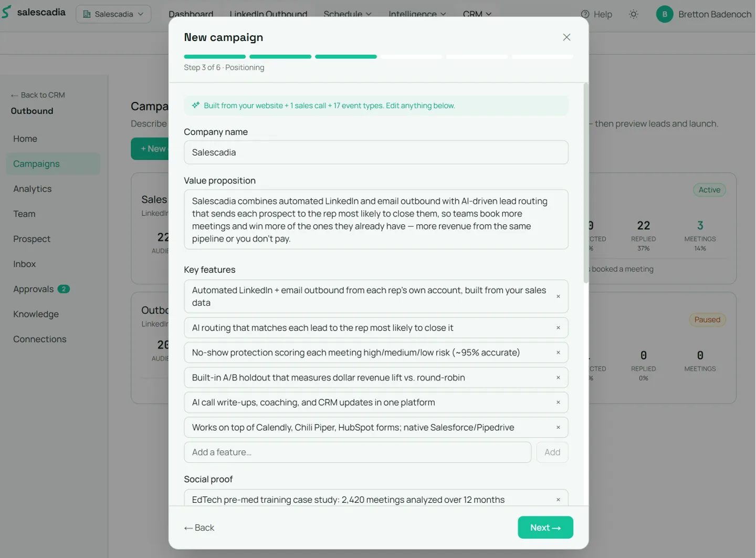Remove the No-show protection feature
The height and width of the screenshot is (558, 756).
point(558,353)
